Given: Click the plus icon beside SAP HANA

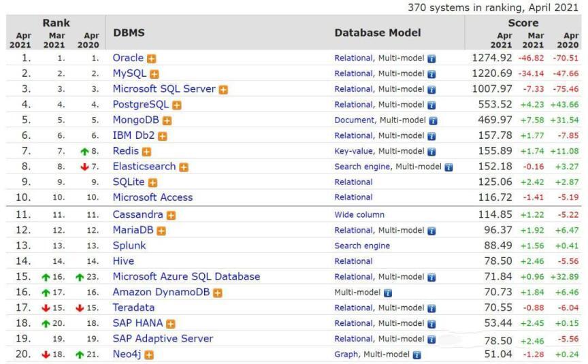Looking at the screenshot, I should pyautogui.click(x=171, y=324).
